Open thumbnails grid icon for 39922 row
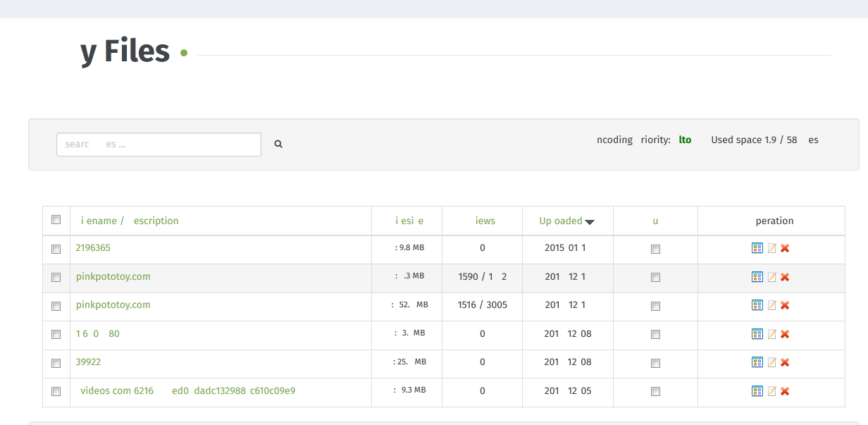The width and height of the screenshot is (868, 425). click(757, 362)
